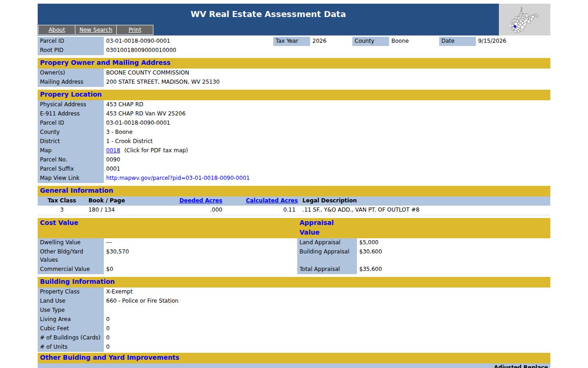Select the owner name BOONE COUNTY COMMISSION
The height and width of the screenshot is (368, 588).
pyautogui.click(x=147, y=73)
